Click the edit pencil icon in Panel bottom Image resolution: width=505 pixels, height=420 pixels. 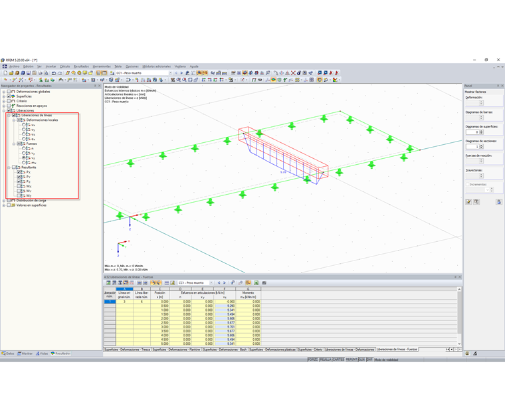pos(468,202)
